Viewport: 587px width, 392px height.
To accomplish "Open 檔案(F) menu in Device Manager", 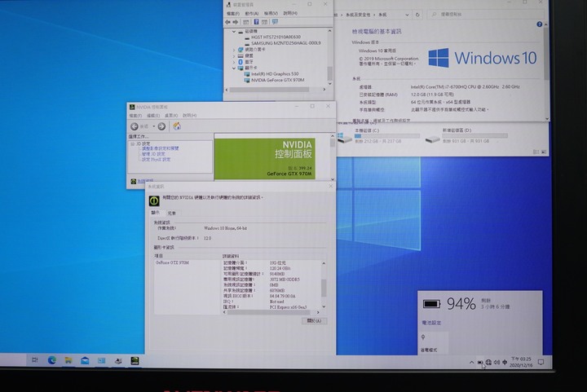I will 233,14.
